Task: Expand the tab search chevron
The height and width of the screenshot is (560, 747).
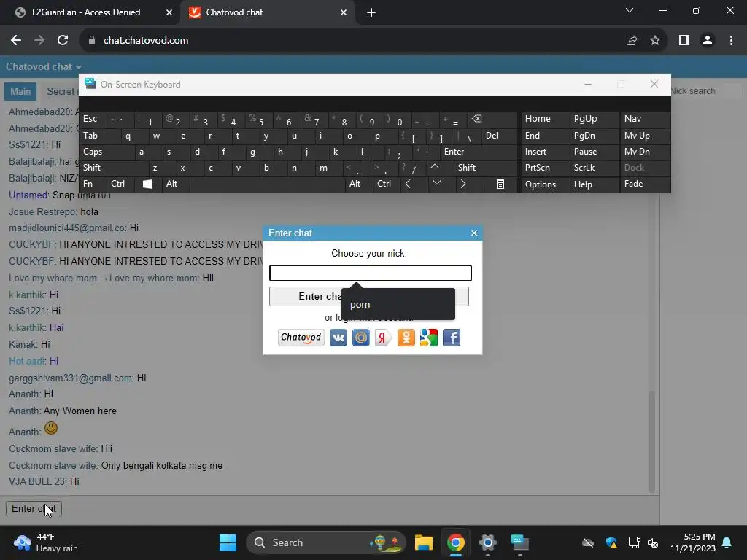Action: coord(630,10)
